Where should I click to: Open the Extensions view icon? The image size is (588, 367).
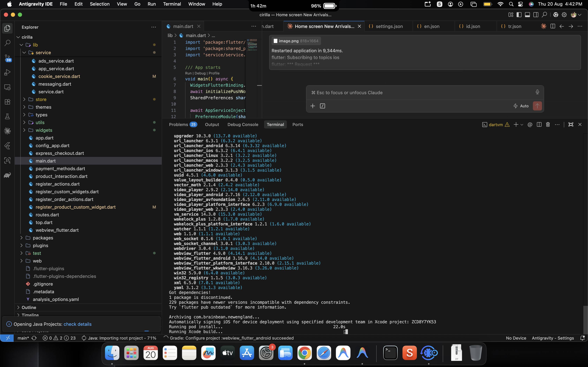[x=7, y=102]
